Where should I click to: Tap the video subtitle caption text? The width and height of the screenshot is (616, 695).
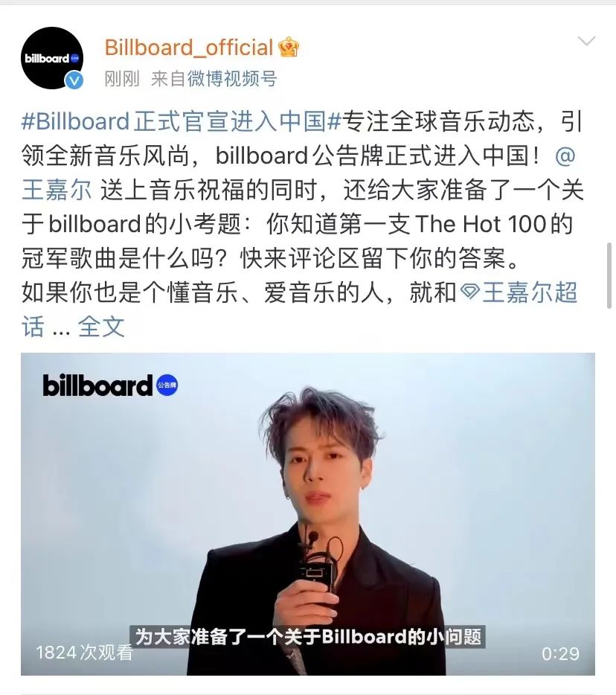point(307,636)
